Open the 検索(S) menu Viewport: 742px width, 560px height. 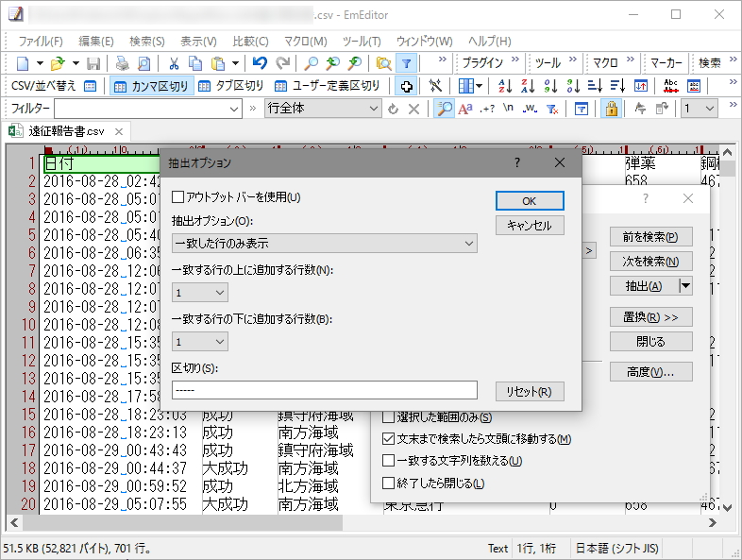147,42
